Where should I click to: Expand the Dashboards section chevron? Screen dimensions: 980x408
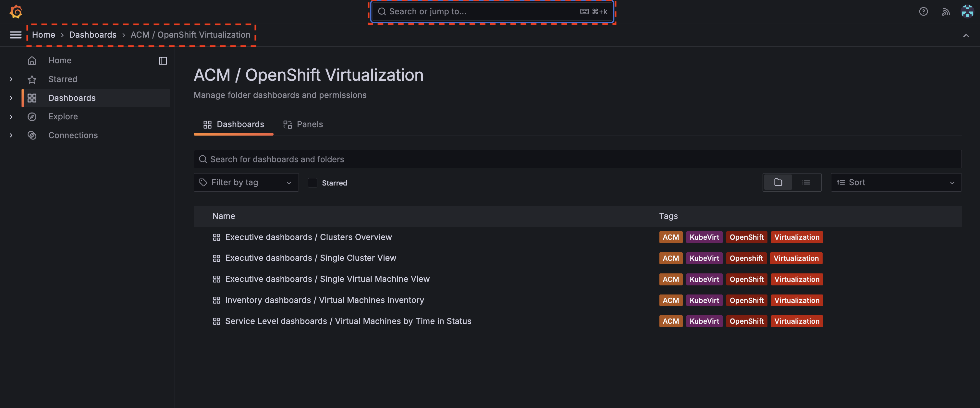pos(11,98)
